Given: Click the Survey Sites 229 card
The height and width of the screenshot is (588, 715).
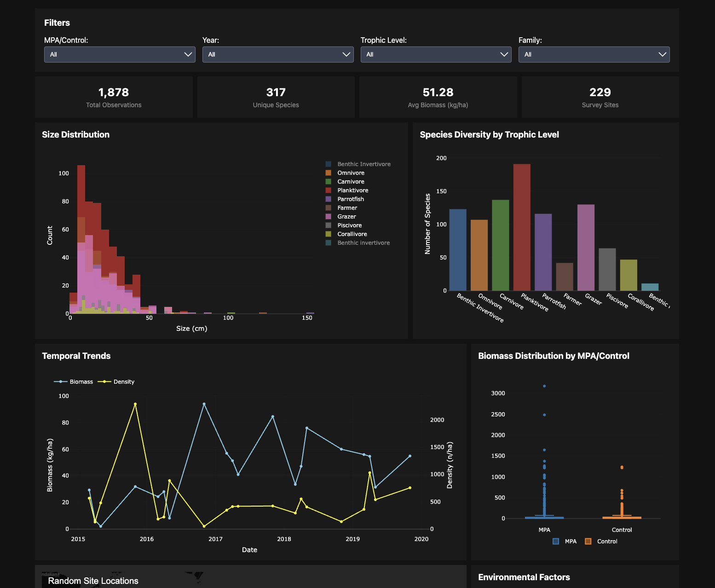Looking at the screenshot, I should pyautogui.click(x=600, y=97).
